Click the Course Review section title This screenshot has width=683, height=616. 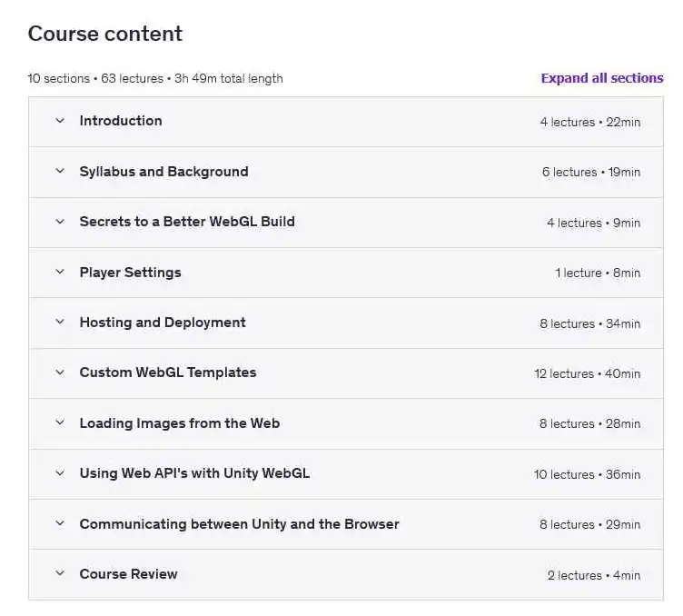(128, 574)
